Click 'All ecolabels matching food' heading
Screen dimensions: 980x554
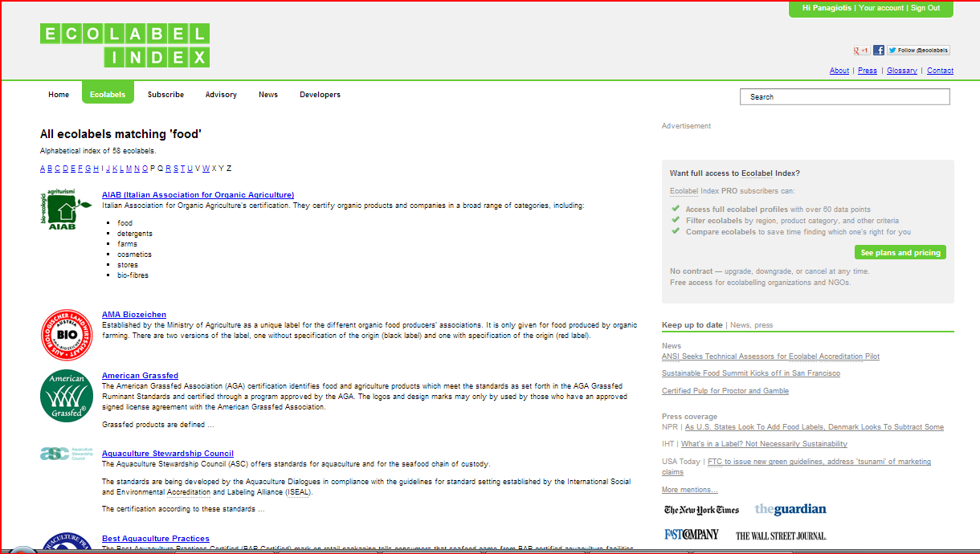click(120, 134)
